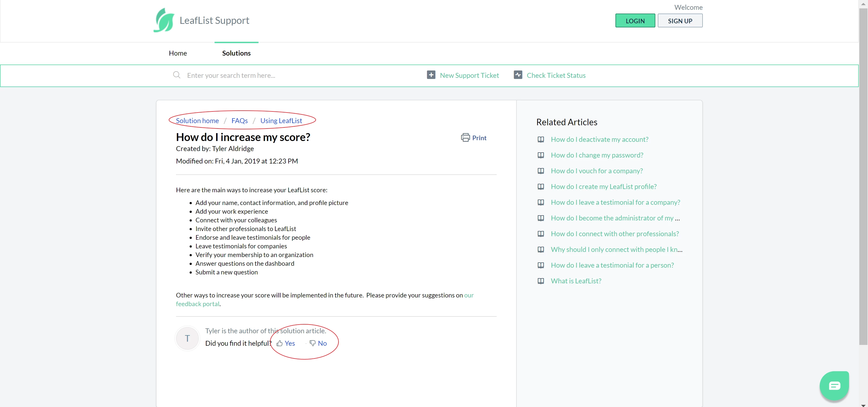868x407 pixels.
Task: Open the FAQs breadcrumb link
Action: [239, 121]
